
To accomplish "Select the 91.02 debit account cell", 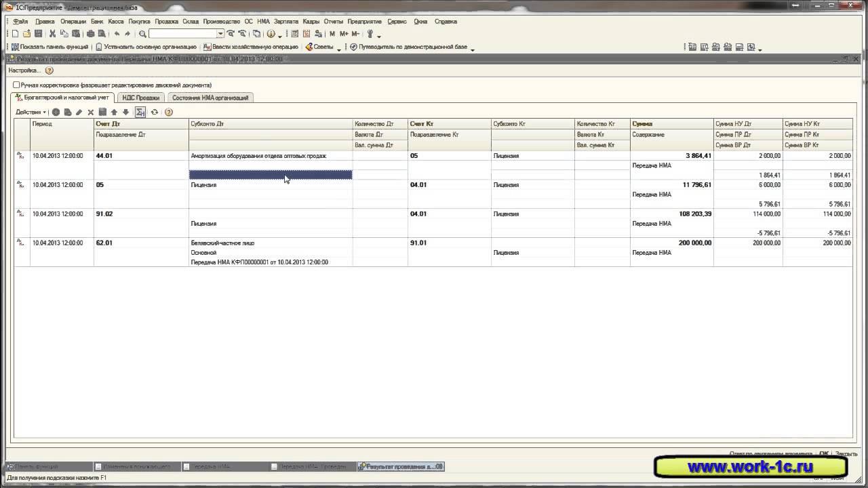I will [x=141, y=213].
